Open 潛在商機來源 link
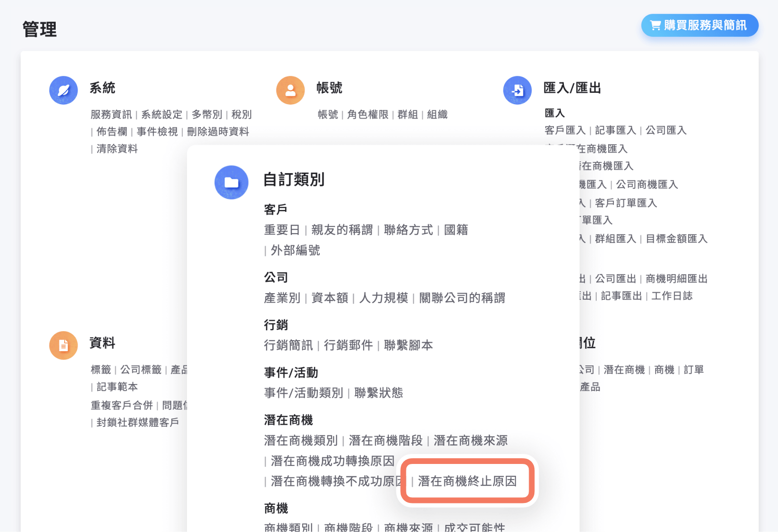The width and height of the screenshot is (778, 532). point(471,441)
